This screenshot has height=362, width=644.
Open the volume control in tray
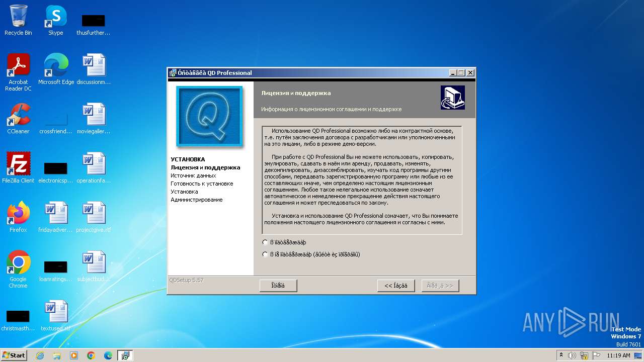click(572, 355)
